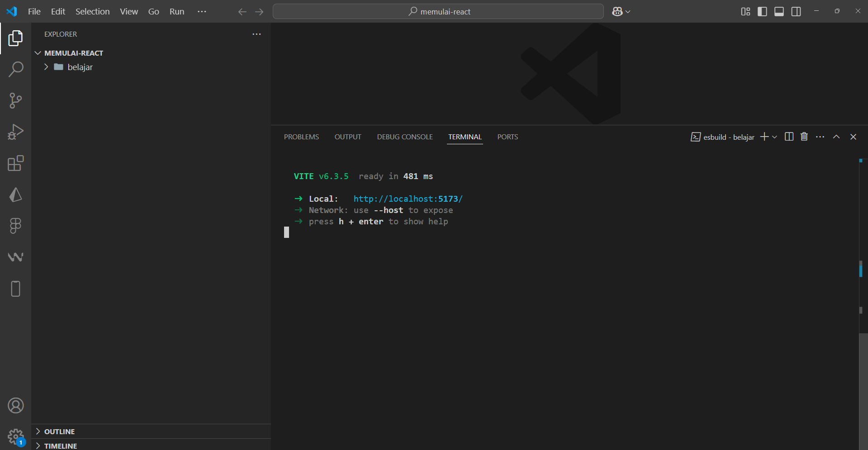Split the terminal
Viewport: 868px width, 450px height.
(789, 137)
